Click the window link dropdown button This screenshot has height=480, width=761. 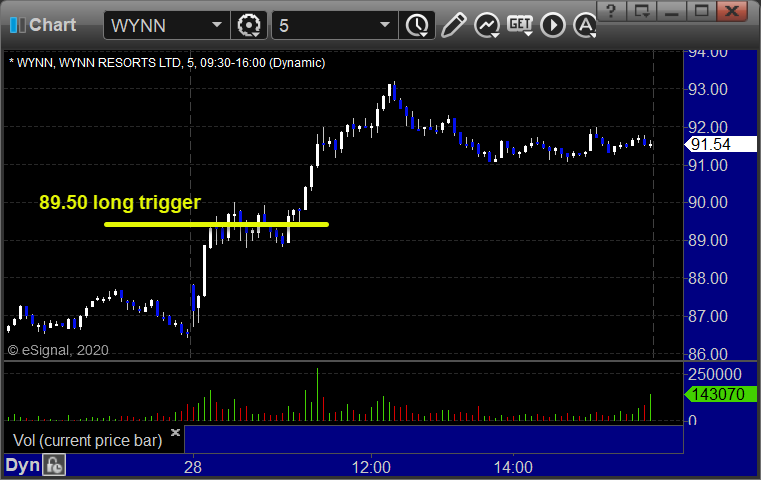click(x=641, y=11)
